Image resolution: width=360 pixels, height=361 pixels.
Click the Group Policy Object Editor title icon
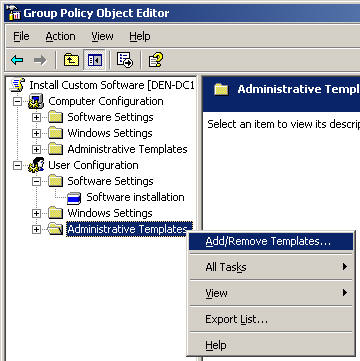coord(14,13)
